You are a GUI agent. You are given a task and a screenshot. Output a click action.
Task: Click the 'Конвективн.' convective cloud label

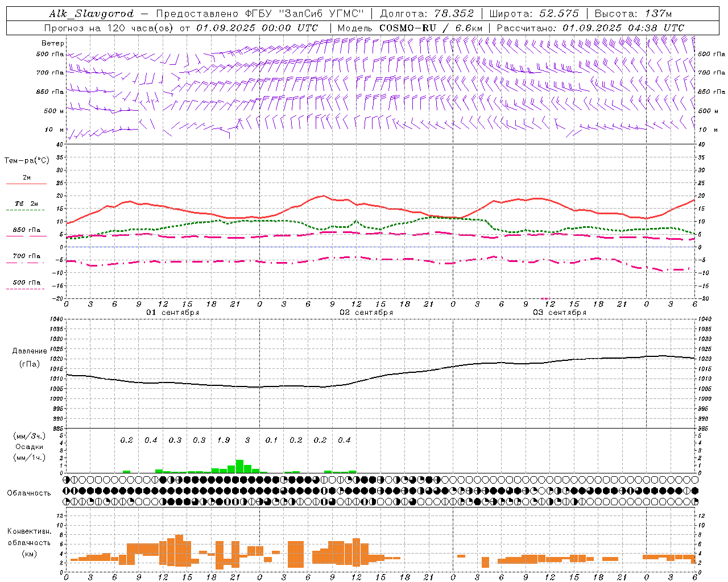click(x=29, y=531)
